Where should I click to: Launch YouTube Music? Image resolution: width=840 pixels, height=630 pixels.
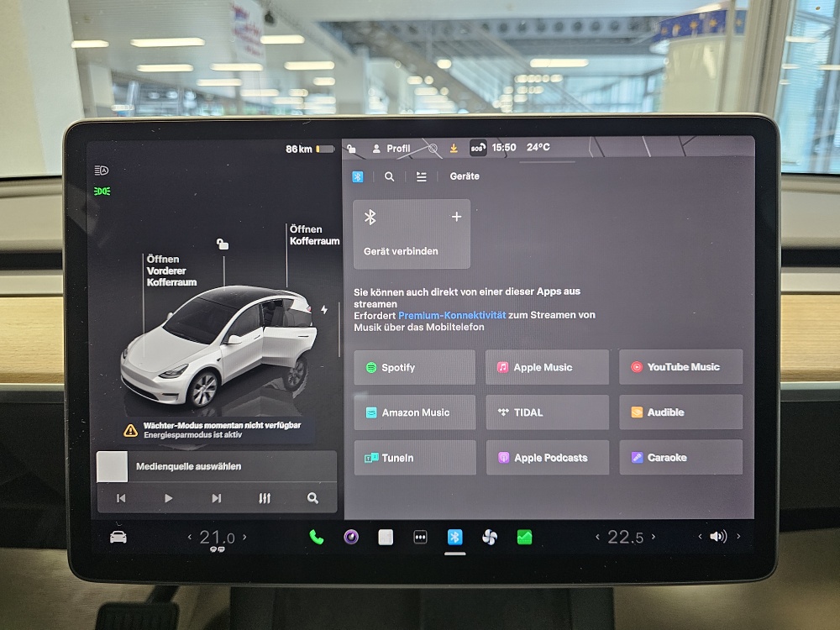click(x=681, y=367)
